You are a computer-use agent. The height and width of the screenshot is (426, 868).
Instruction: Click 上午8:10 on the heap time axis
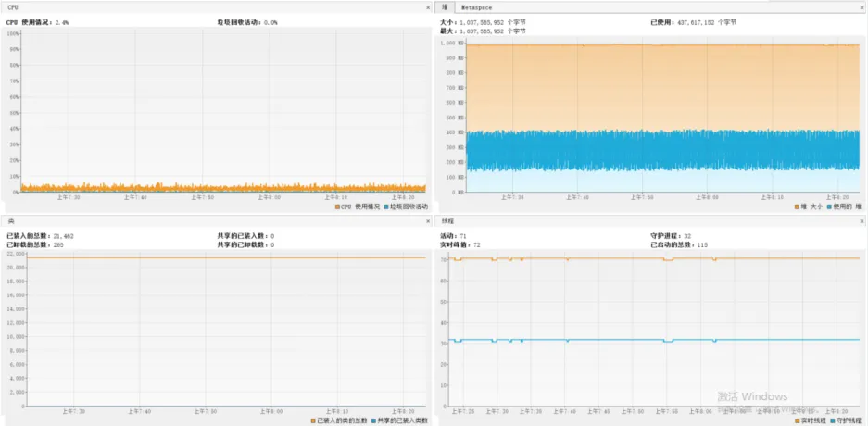point(773,196)
